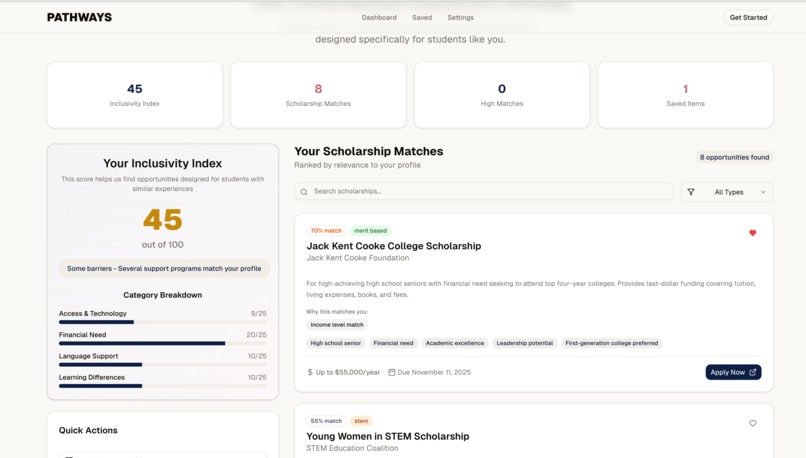This screenshot has height=458, width=806.
Task: Click the Saved Items stat card
Action: pyautogui.click(x=685, y=95)
